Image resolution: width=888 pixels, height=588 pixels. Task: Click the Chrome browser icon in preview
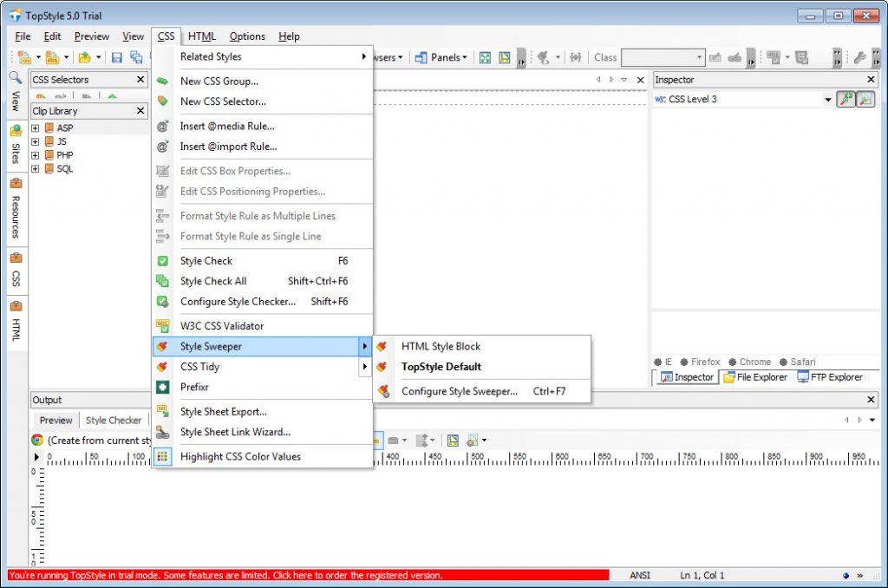coord(37,441)
